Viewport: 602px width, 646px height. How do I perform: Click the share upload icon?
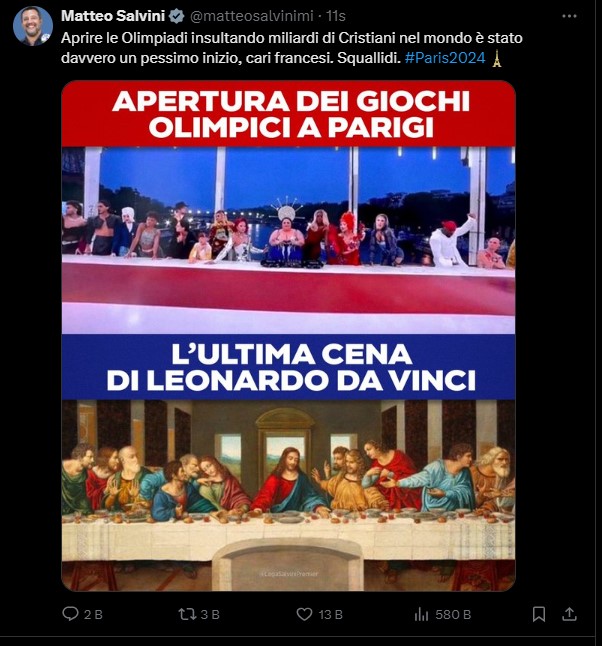click(569, 614)
